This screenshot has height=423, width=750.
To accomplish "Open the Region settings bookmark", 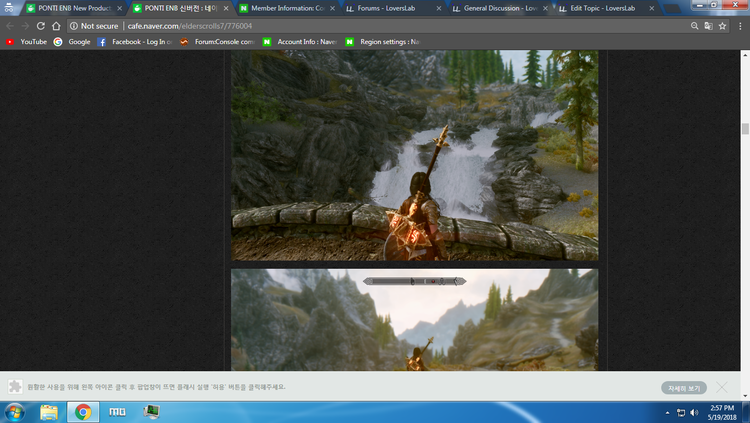I will 382,42.
